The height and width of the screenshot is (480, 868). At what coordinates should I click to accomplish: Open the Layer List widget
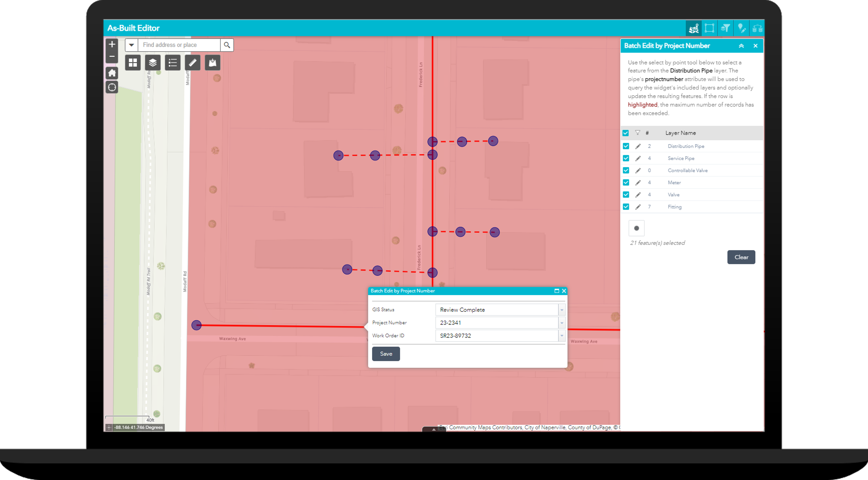click(x=153, y=62)
